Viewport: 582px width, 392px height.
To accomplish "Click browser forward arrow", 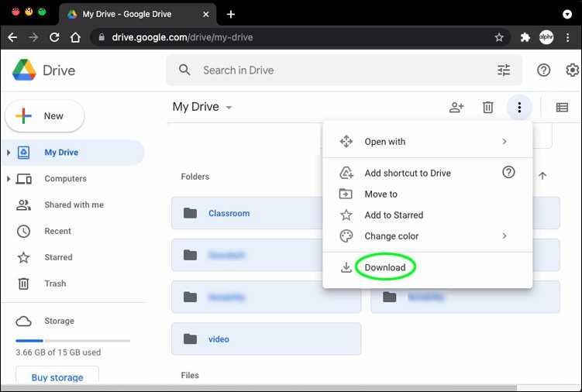I will (33, 37).
